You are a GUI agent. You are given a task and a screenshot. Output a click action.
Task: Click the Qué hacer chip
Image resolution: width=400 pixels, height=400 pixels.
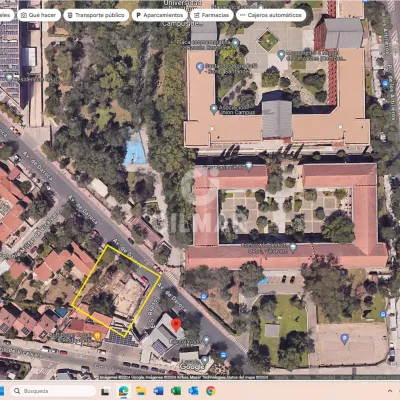(39, 15)
